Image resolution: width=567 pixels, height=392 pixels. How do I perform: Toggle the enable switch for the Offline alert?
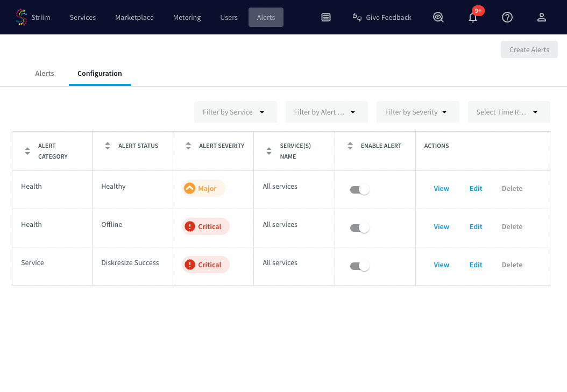(x=359, y=227)
